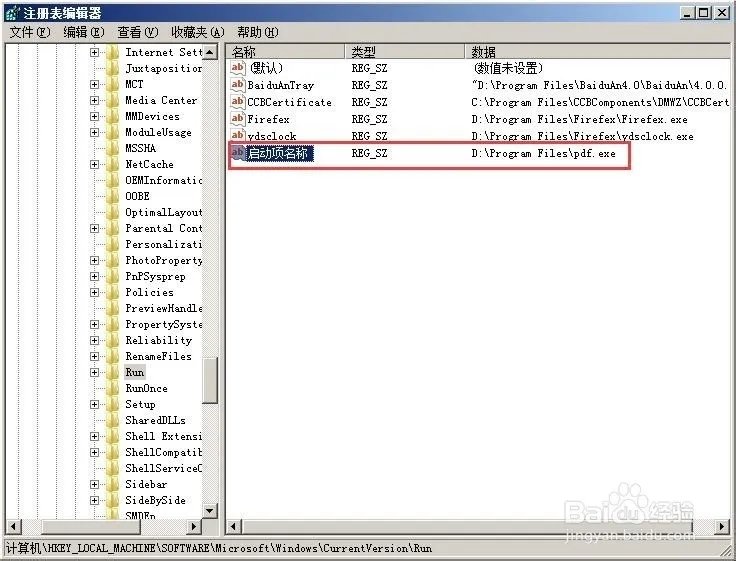This screenshot has height=561, width=736.
Task: Expand the Run key node
Action: coord(94,372)
